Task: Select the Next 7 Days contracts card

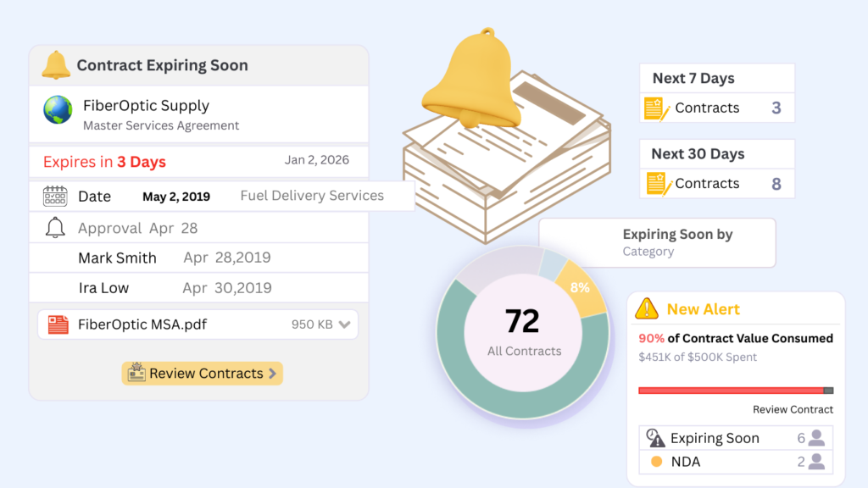Action: point(717,93)
